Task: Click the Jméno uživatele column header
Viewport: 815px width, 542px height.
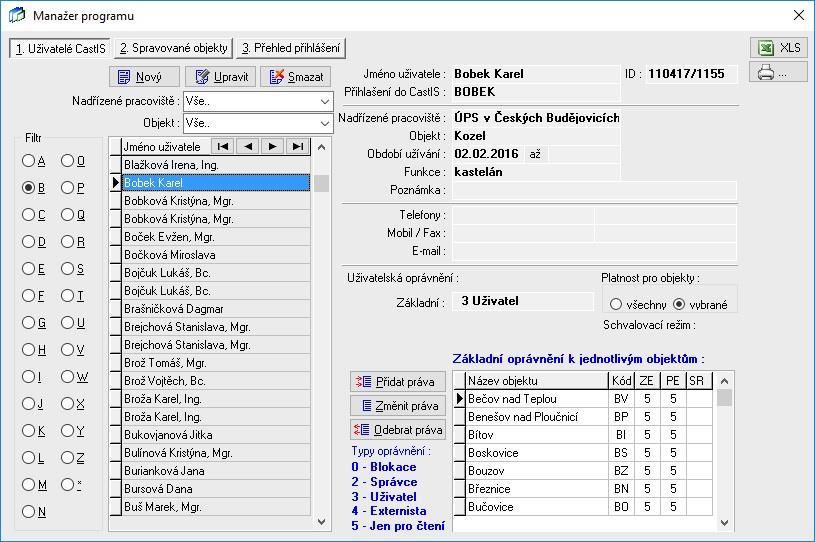Action: click(x=166, y=147)
